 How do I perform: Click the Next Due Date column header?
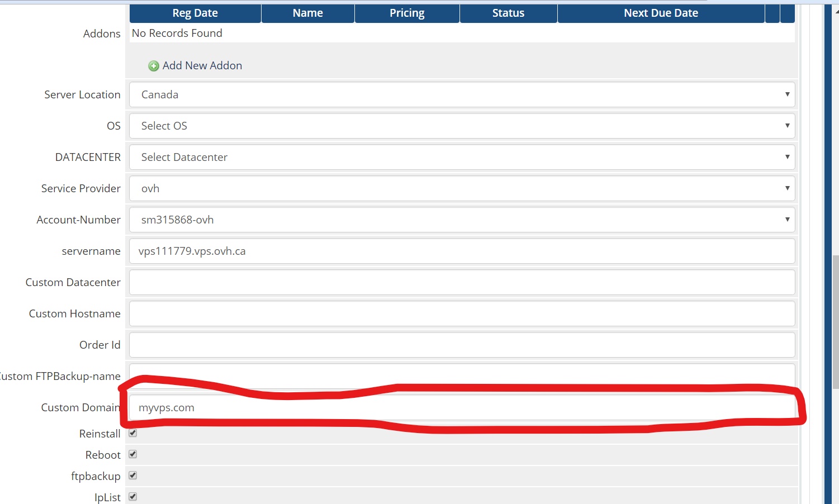point(661,13)
